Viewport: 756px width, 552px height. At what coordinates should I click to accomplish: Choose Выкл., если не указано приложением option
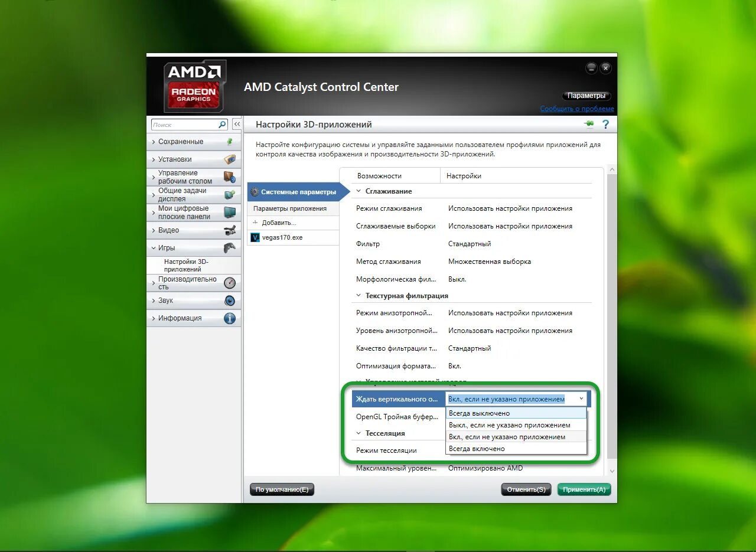click(x=516, y=425)
